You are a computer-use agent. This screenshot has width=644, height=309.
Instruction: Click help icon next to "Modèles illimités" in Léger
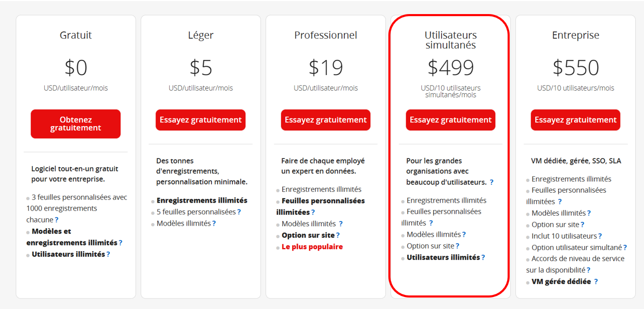[214, 224]
